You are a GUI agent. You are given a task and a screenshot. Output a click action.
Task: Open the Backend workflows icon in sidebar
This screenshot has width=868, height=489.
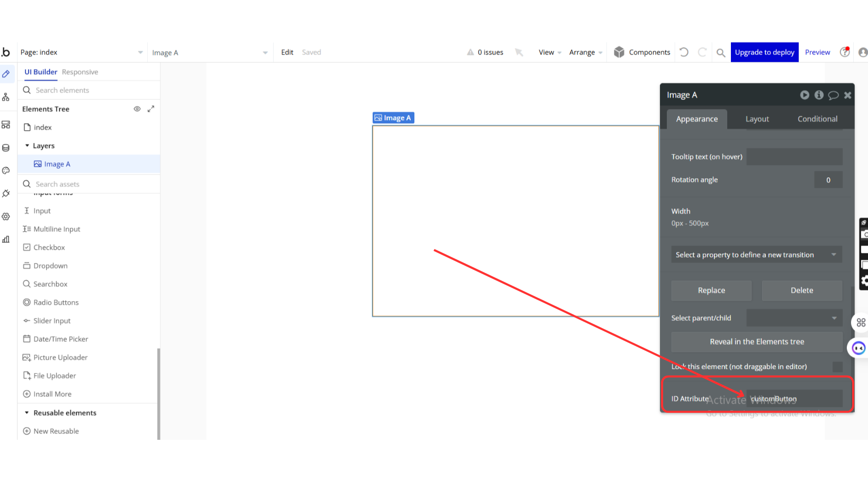click(x=6, y=124)
